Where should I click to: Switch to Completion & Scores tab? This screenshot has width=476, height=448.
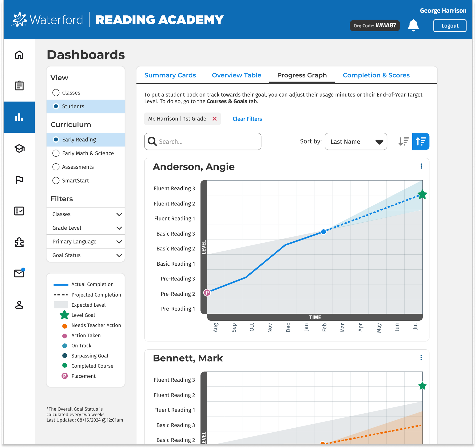point(376,75)
